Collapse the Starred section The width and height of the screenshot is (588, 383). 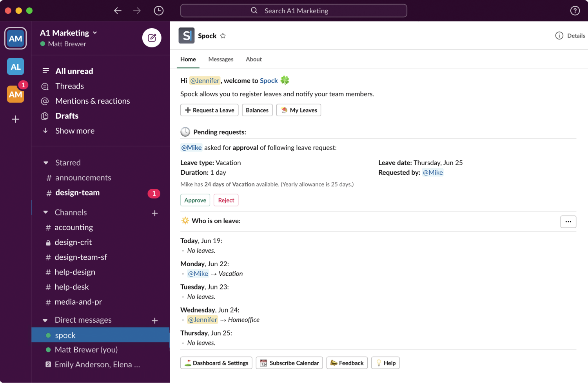point(46,163)
